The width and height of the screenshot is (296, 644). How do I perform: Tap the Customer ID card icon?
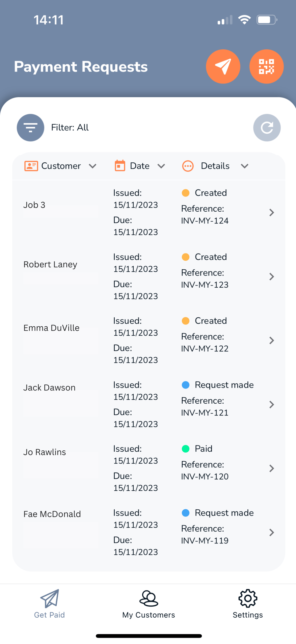pos(31,166)
